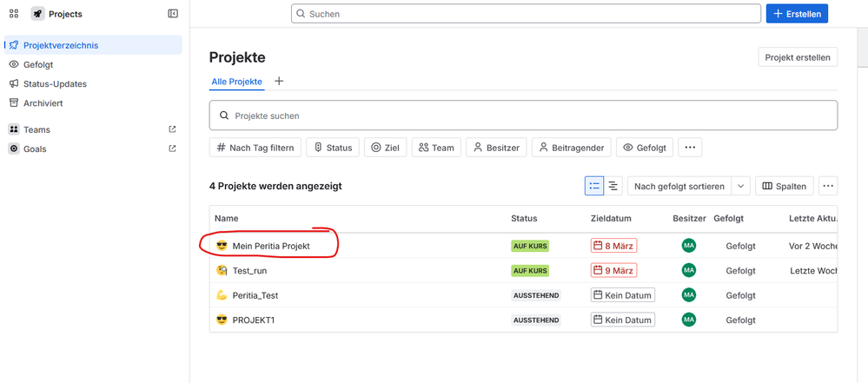868x383 pixels.
Task: Switch to timeline view icon
Action: pyautogui.click(x=613, y=186)
